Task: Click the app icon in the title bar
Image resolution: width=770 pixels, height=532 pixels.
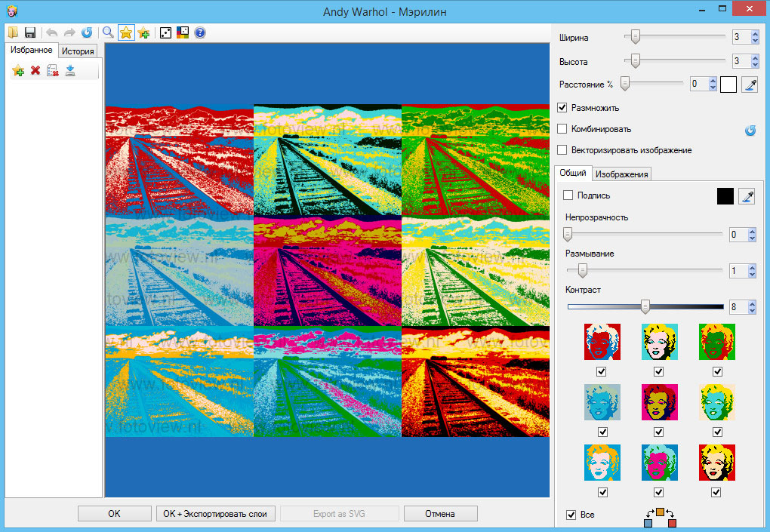Action: click(x=12, y=11)
